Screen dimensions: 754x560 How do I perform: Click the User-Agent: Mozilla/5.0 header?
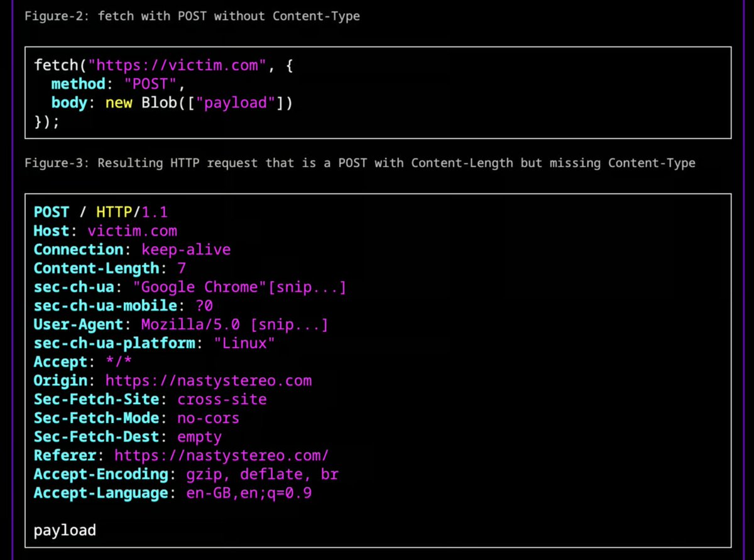(x=181, y=324)
